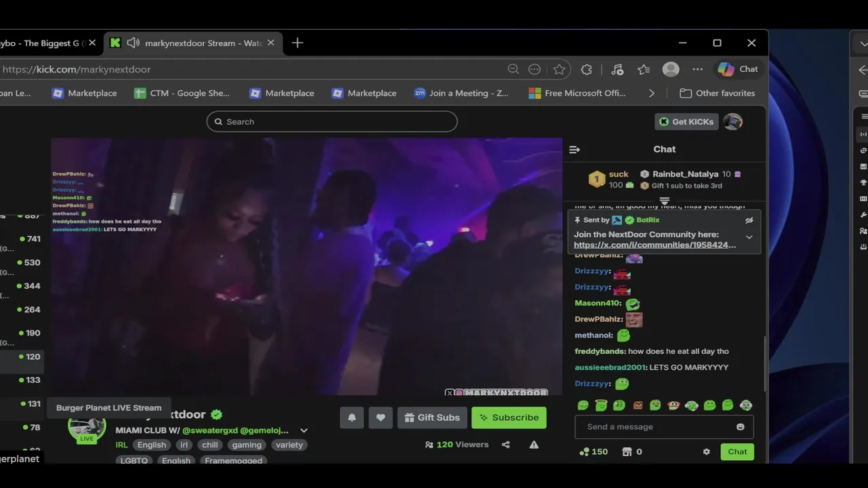Open Edge favorites list icon
This screenshot has height=488, width=868.
pos(644,69)
